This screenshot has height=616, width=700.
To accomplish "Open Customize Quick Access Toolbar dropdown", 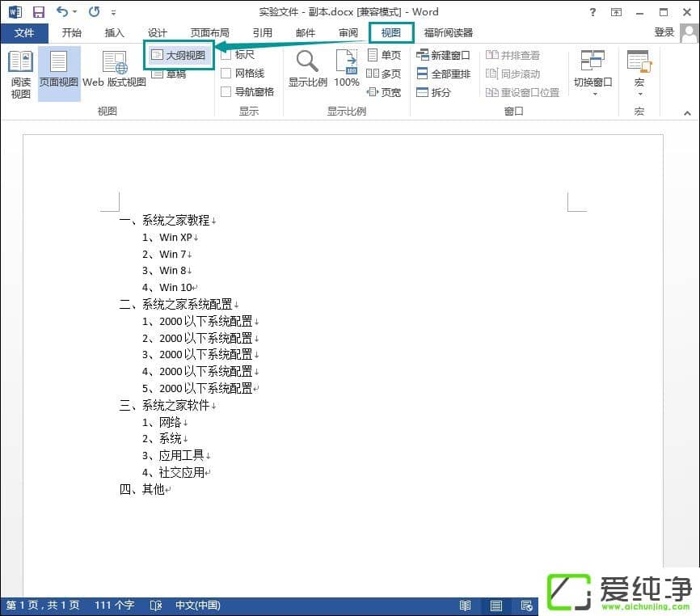I will (x=113, y=13).
